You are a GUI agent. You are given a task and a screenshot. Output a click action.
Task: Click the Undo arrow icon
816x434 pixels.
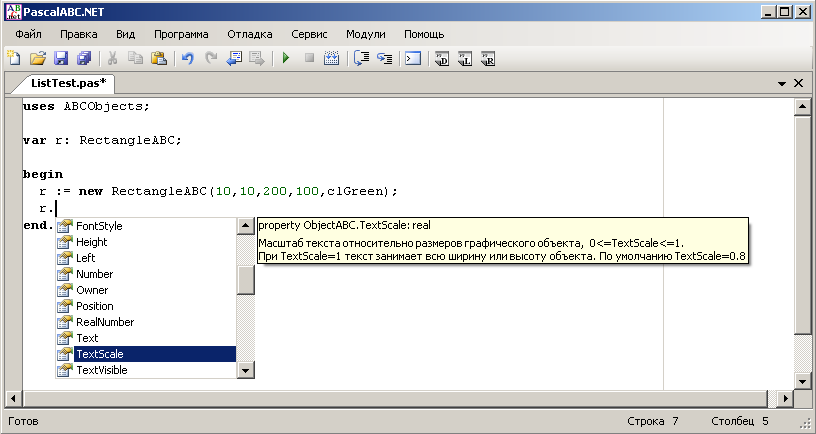(188, 58)
